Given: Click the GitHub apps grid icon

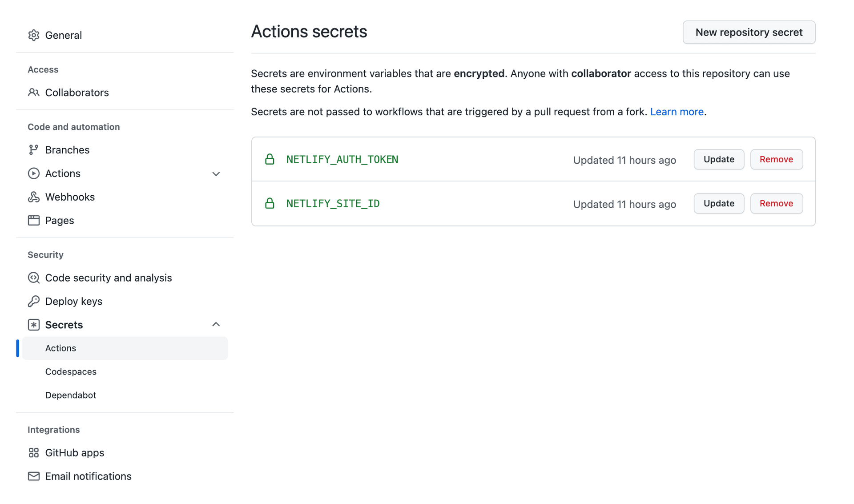Looking at the screenshot, I should (34, 452).
